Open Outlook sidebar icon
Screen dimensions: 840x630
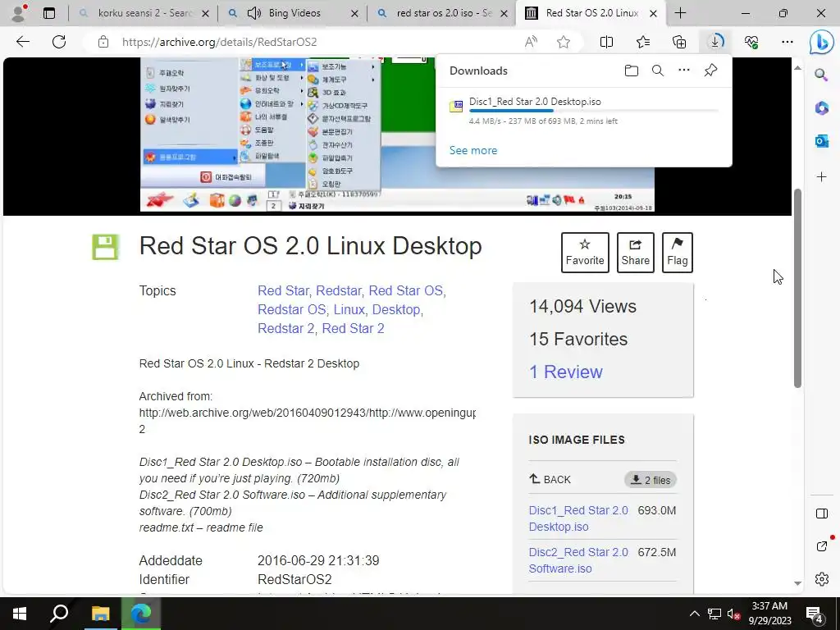tap(821, 141)
